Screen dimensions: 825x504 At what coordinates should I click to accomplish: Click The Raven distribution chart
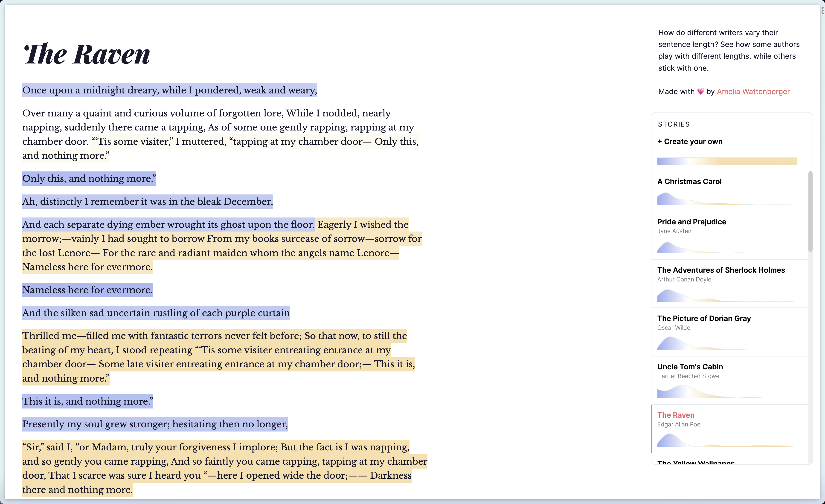click(725, 440)
